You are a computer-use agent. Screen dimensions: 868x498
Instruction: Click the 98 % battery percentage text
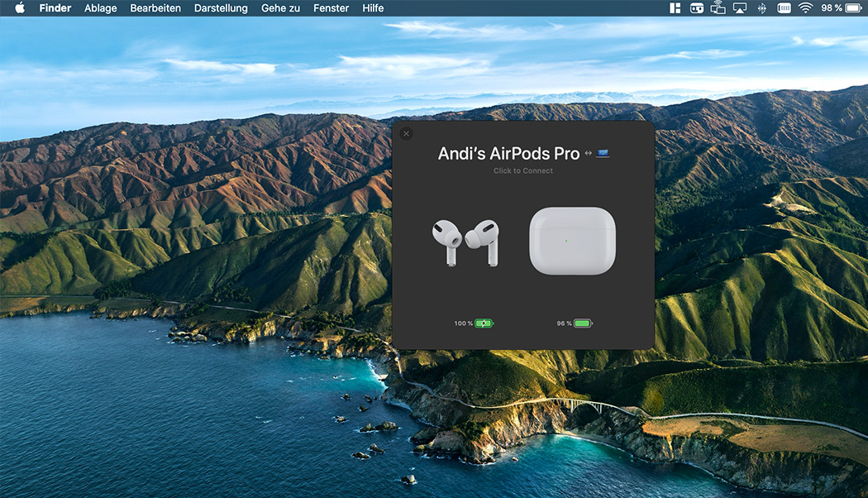[x=831, y=7]
